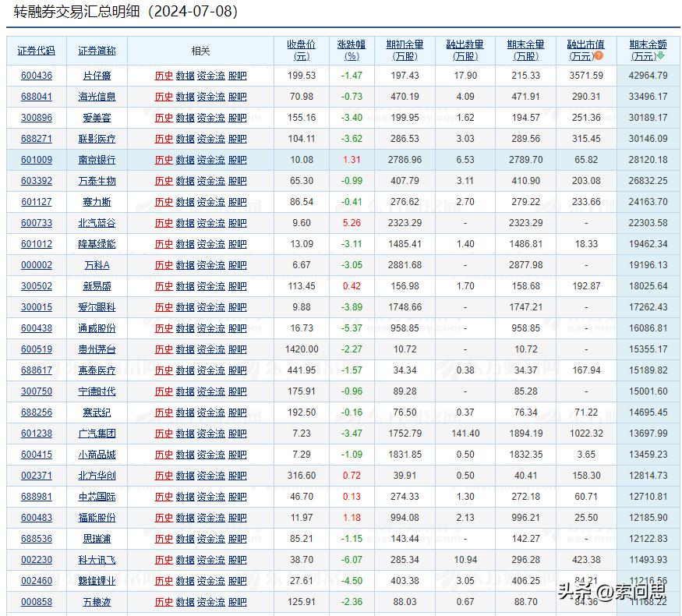Open stock code 600519
This screenshot has height=616, width=682.
(x=37, y=349)
